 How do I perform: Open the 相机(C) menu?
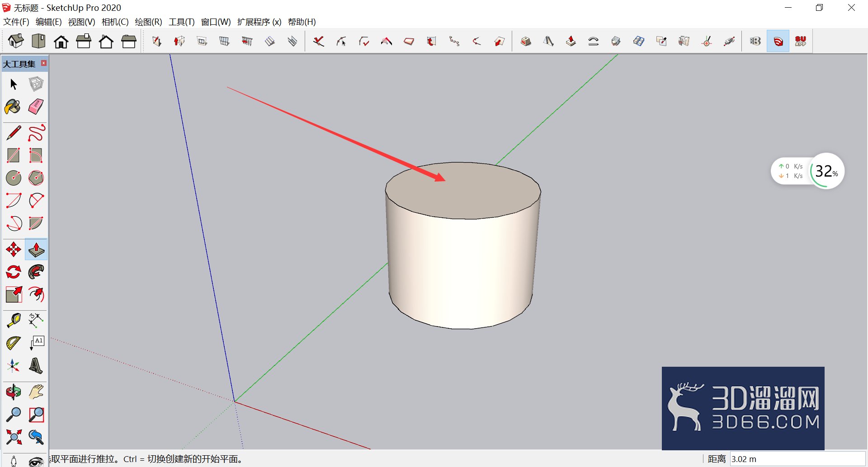tap(115, 22)
